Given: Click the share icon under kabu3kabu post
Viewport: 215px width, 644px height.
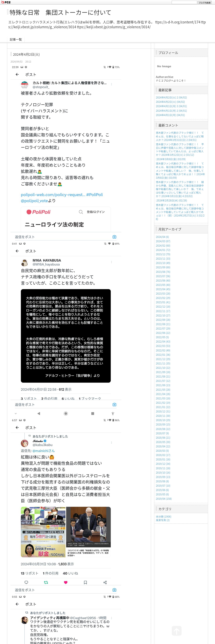Looking at the screenshot, I should point(105,582).
